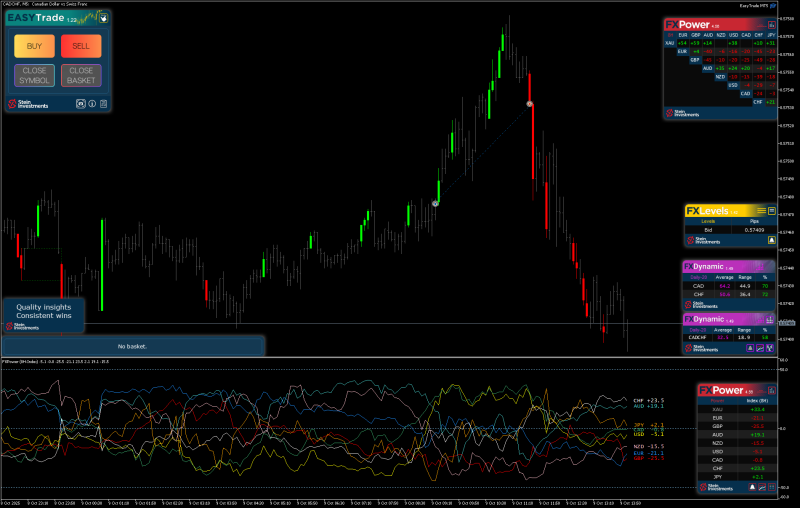Toggle the FXPower matrix panel view icon
Screen dimensions: 800x508
tap(771, 24)
